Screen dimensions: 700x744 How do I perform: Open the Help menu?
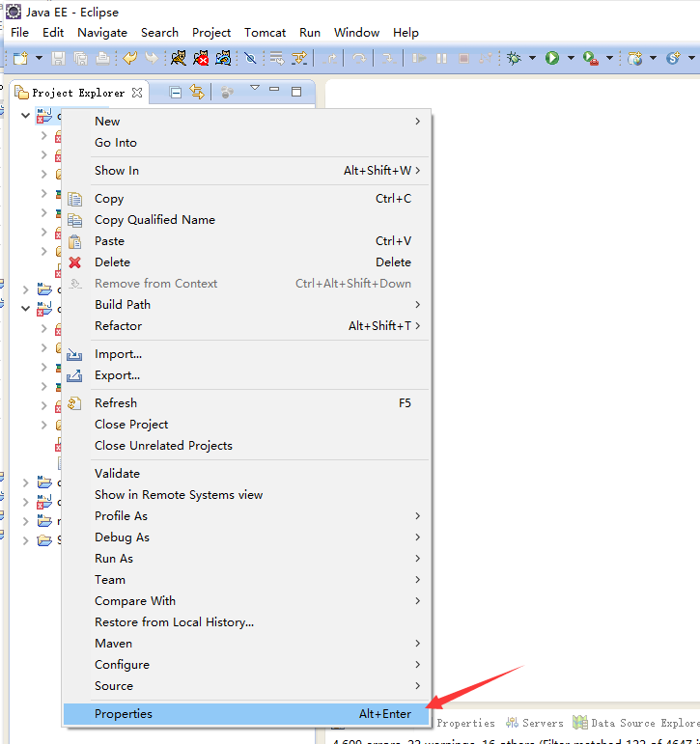(x=406, y=33)
